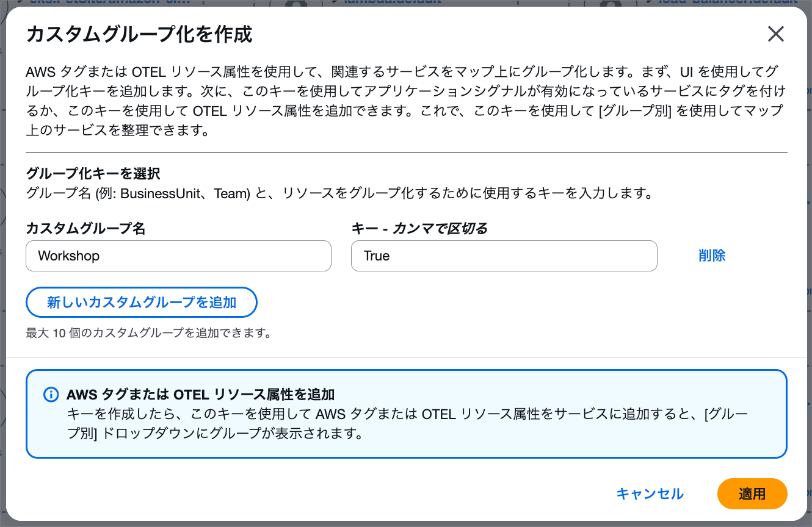The width and height of the screenshot is (812, 527).
Task: Click the AWS タグまたは OTEL リソース属性を追加 heading
Action: (200, 395)
